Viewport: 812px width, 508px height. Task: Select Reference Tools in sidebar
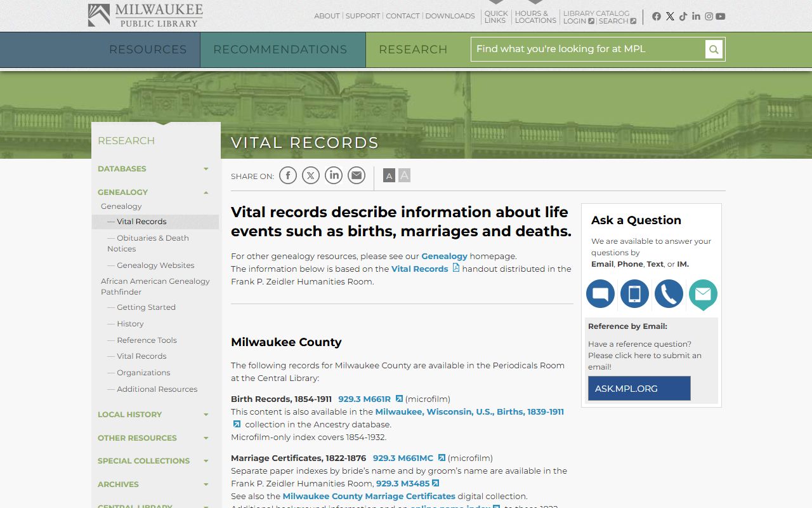click(147, 340)
